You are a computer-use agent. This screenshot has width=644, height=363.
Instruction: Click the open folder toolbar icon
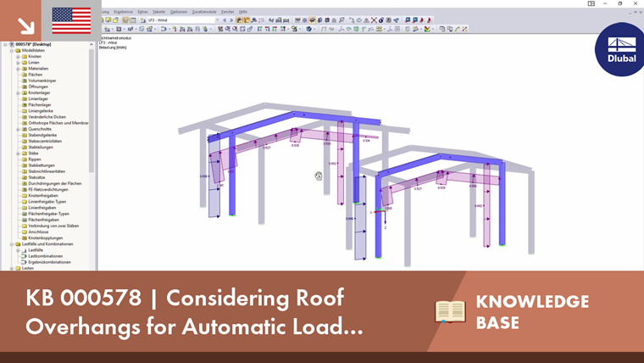115,20
